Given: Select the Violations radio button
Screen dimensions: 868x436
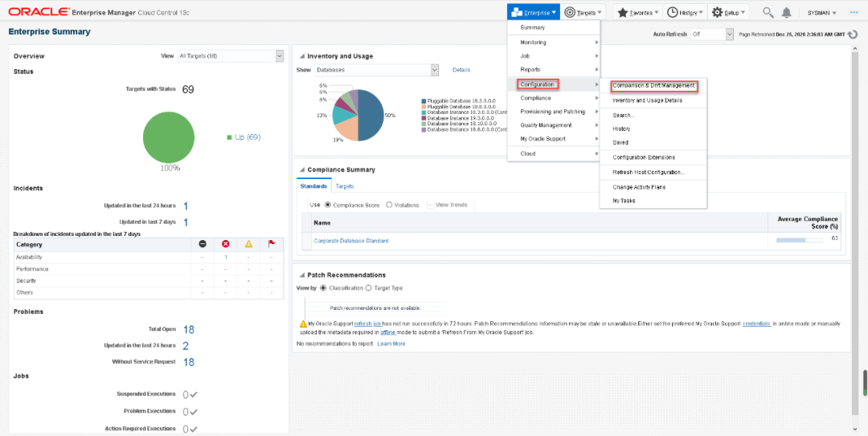Looking at the screenshot, I should coord(390,205).
